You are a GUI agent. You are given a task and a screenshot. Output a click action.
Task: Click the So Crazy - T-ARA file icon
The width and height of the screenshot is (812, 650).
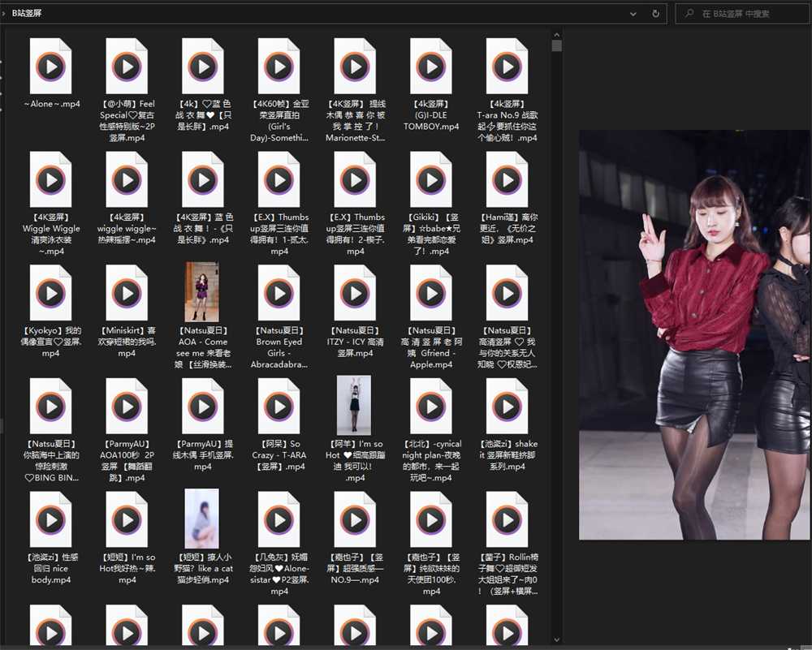[x=279, y=407]
